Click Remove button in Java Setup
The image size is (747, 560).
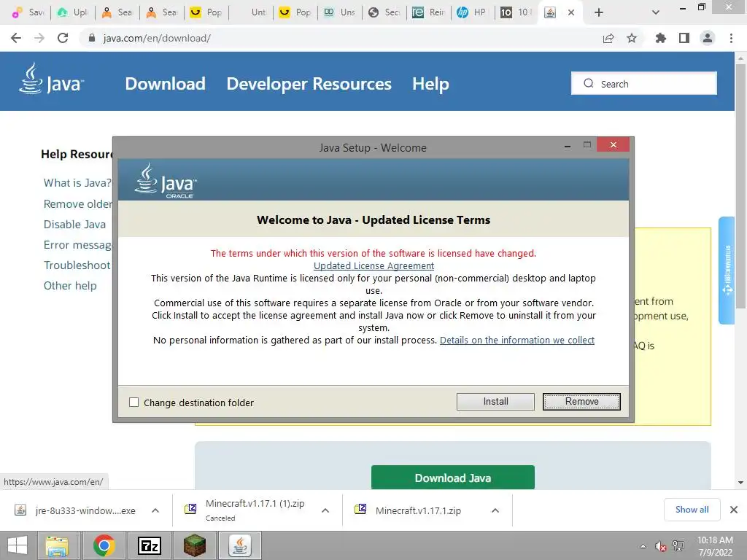point(581,402)
